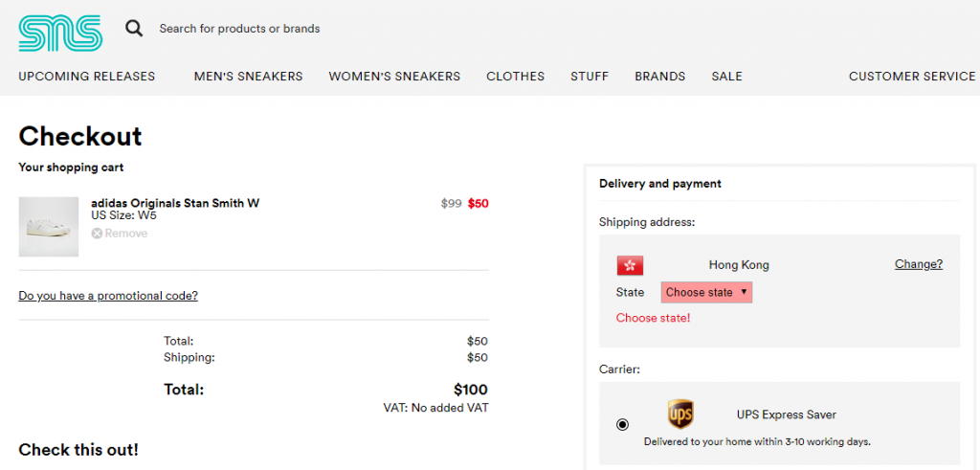This screenshot has width=980, height=470.
Task: Select the UPS Express Saver radio button
Action: click(x=623, y=424)
